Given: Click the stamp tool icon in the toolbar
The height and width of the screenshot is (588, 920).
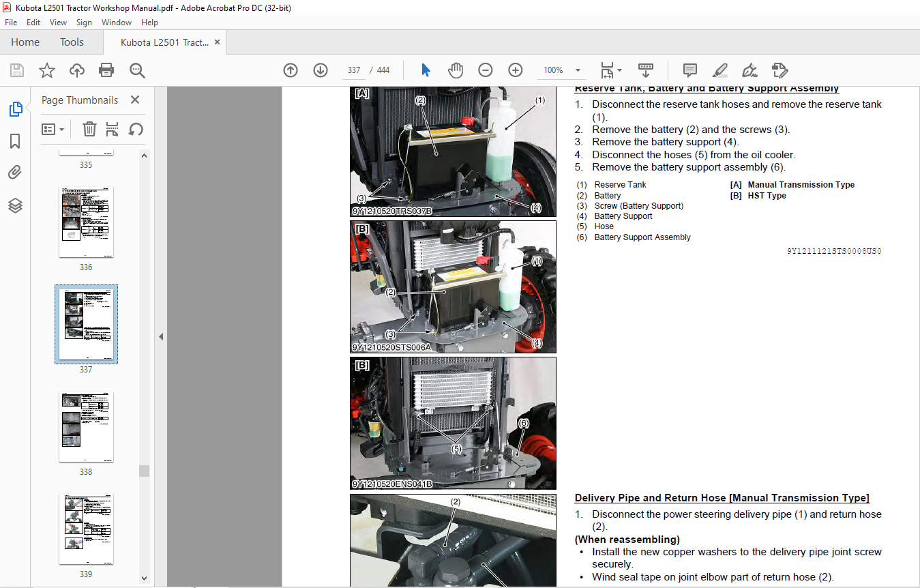Looking at the screenshot, I should [780, 70].
